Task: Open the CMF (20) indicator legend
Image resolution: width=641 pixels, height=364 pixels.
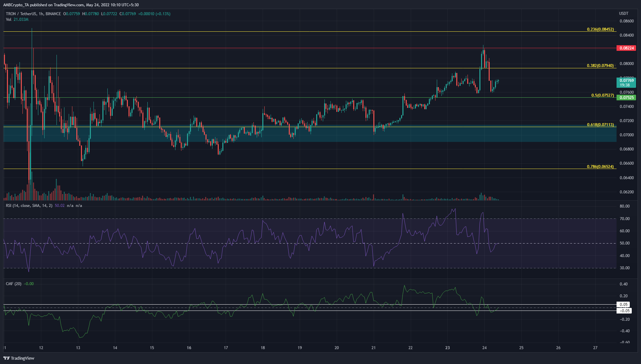Action: point(14,284)
